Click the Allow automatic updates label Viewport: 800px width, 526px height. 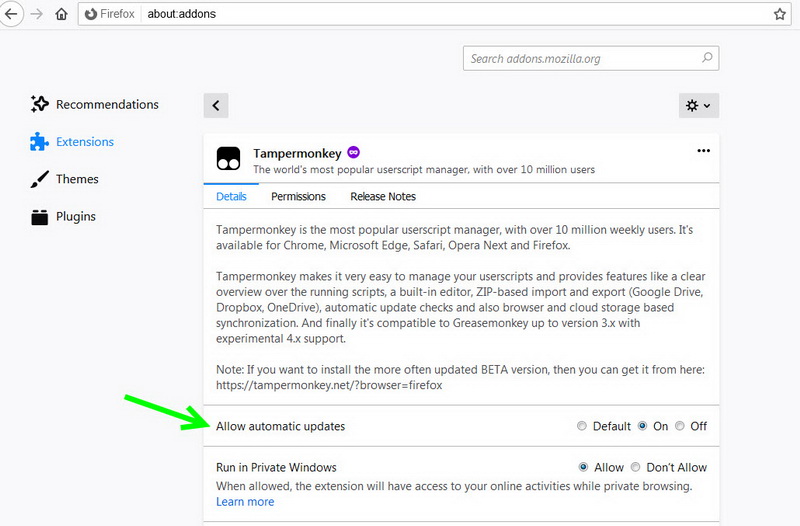pyautogui.click(x=280, y=427)
